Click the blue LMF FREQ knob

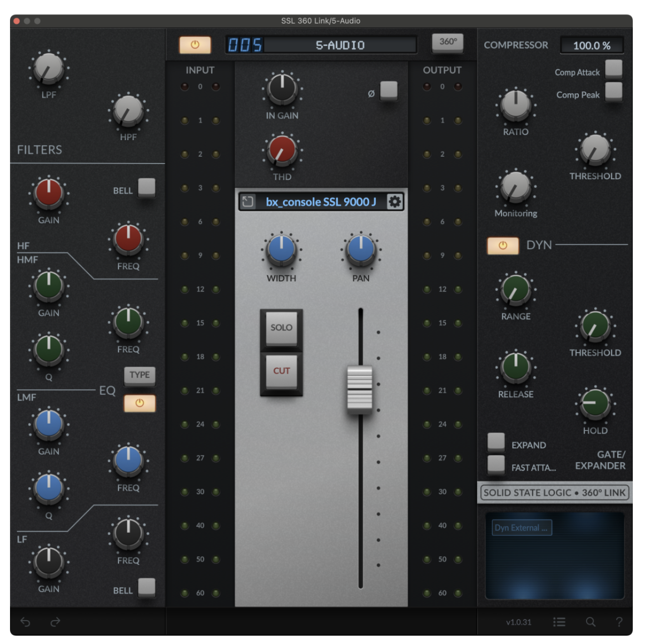coord(128,461)
